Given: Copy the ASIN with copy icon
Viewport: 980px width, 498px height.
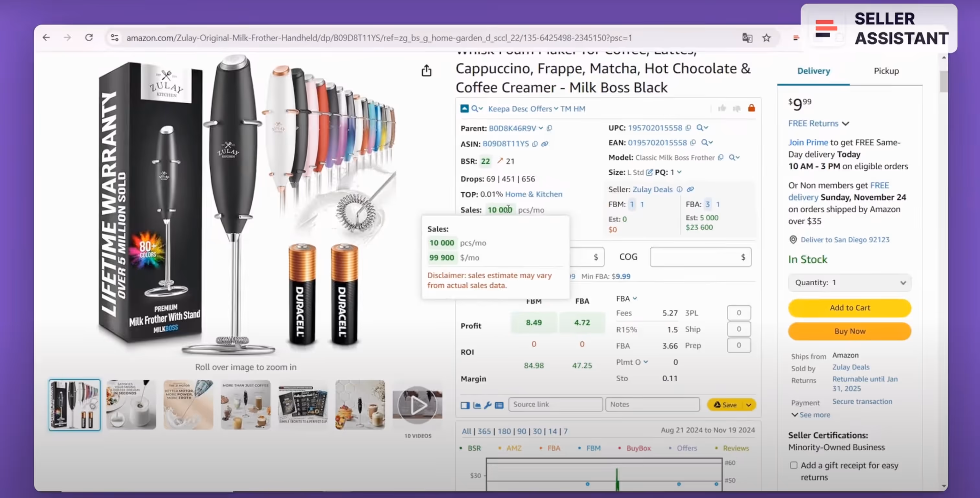Looking at the screenshot, I should click(x=535, y=144).
